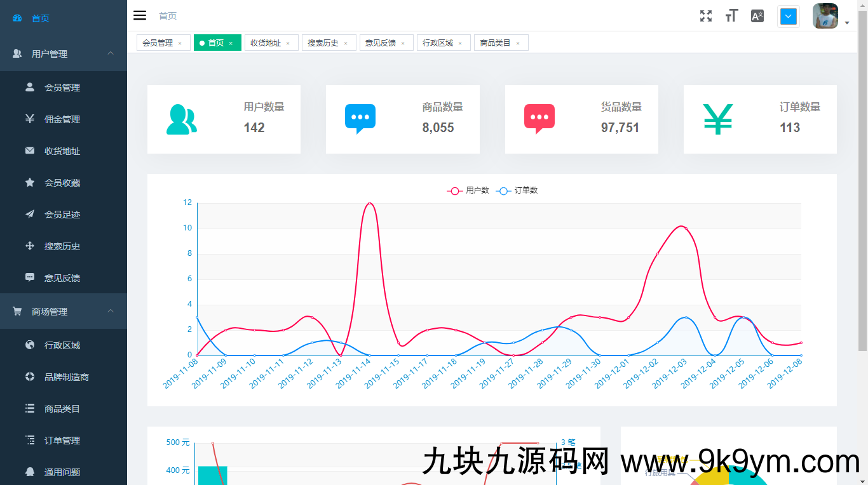868x485 pixels.
Task: Switch to the 收货地址 tab
Action: [x=266, y=43]
